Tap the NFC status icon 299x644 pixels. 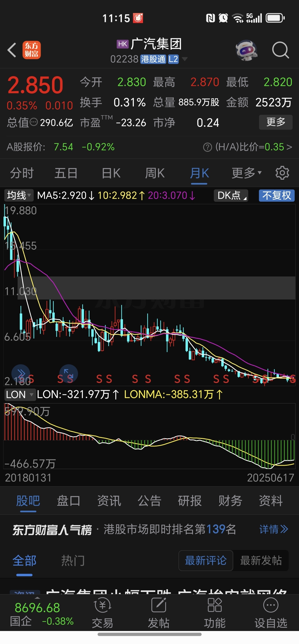coord(210,18)
